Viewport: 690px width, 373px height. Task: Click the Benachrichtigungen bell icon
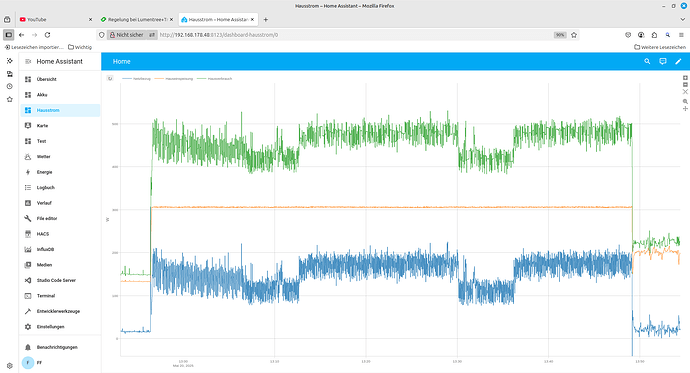click(x=28, y=347)
